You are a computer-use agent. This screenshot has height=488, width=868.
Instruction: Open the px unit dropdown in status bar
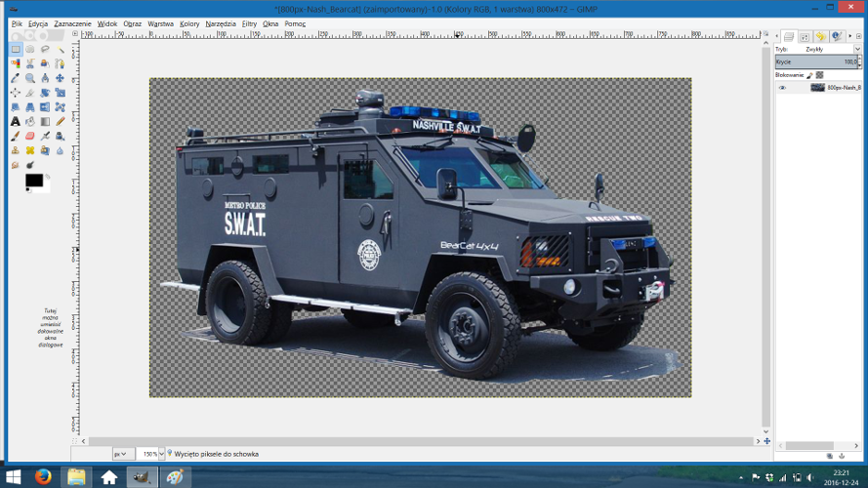tap(123, 454)
